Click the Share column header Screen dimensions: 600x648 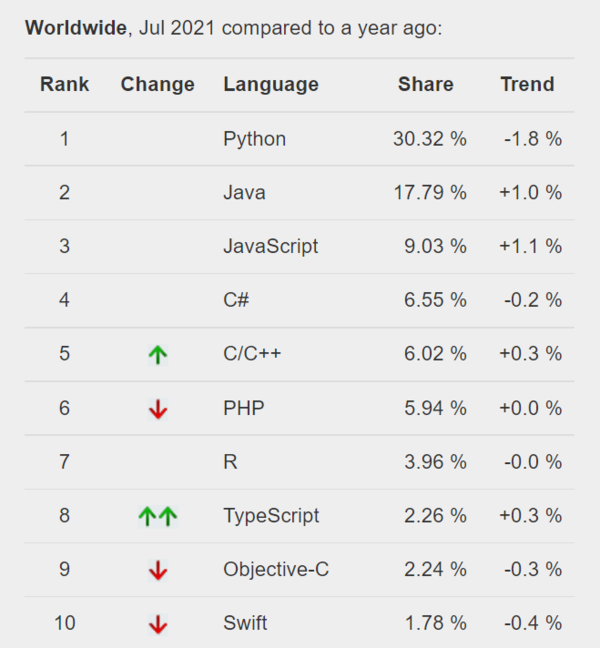point(425,84)
